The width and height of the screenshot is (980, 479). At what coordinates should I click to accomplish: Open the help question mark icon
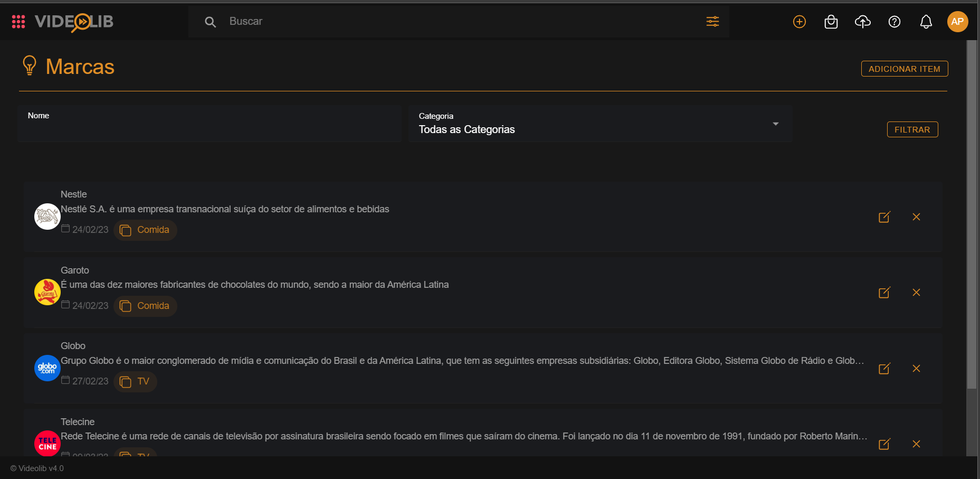(895, 22)
